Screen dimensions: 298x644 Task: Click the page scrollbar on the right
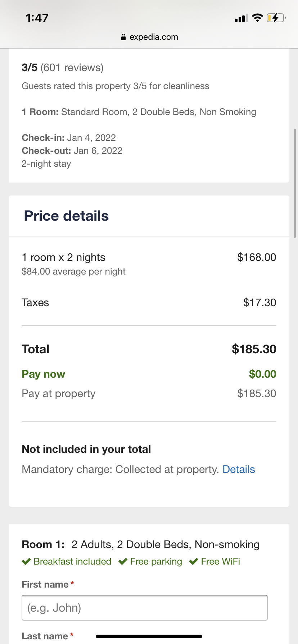click(295, 183)
